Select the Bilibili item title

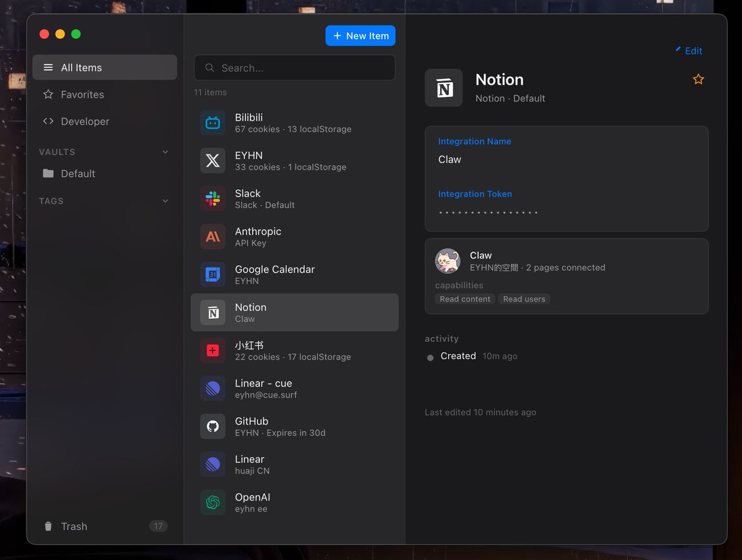coord(249,117)
